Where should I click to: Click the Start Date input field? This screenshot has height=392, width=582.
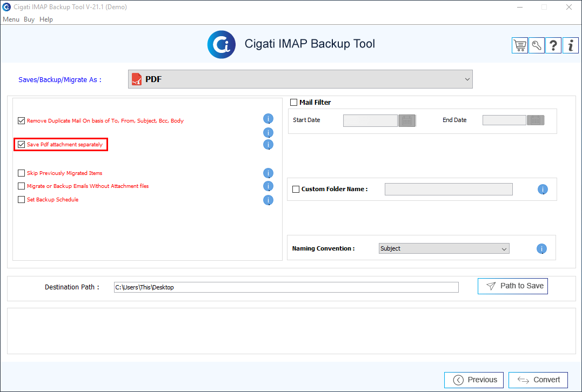tap(370, 120)
